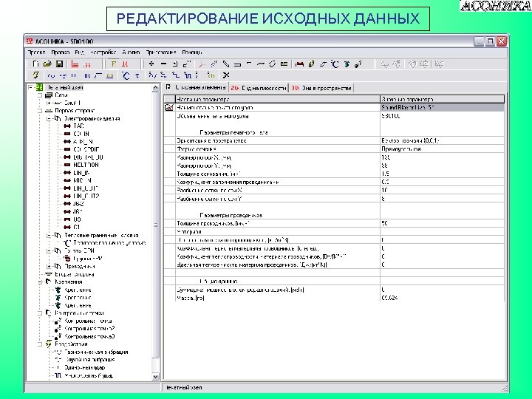This screenshot has height=399, width=532.
Task: Click the Sound Blaster Live 5.1 value cell
Action: coord(442,108)
